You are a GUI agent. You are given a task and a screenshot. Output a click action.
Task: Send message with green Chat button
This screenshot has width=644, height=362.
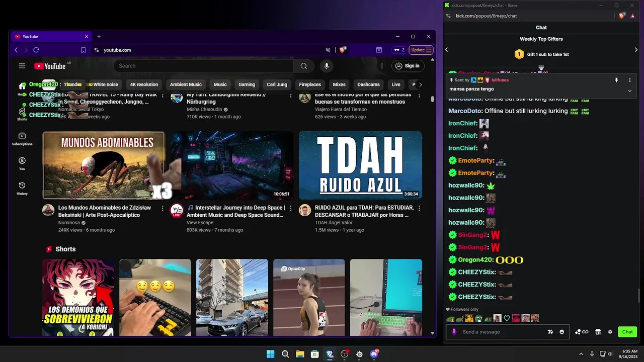(x=627, y=332)
